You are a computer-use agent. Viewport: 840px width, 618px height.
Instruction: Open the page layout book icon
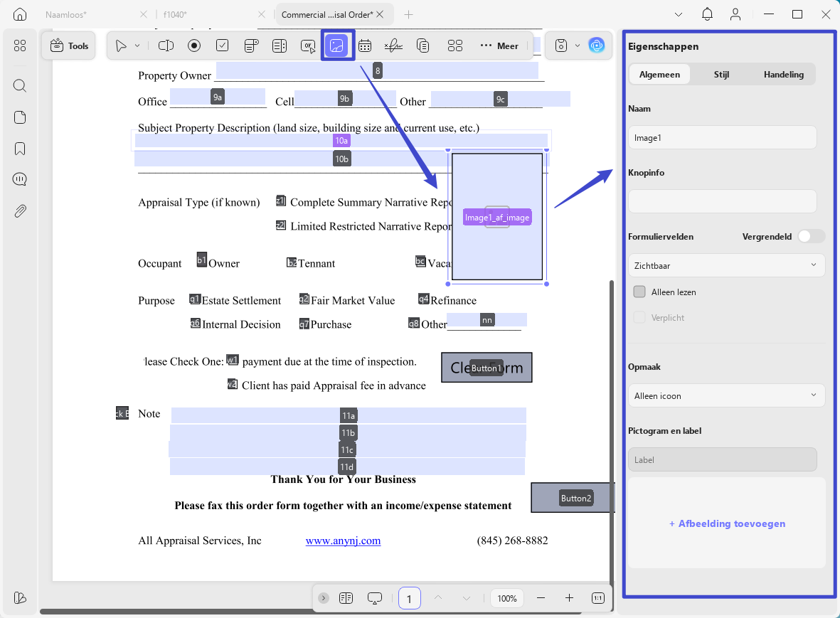pos(346,598)
